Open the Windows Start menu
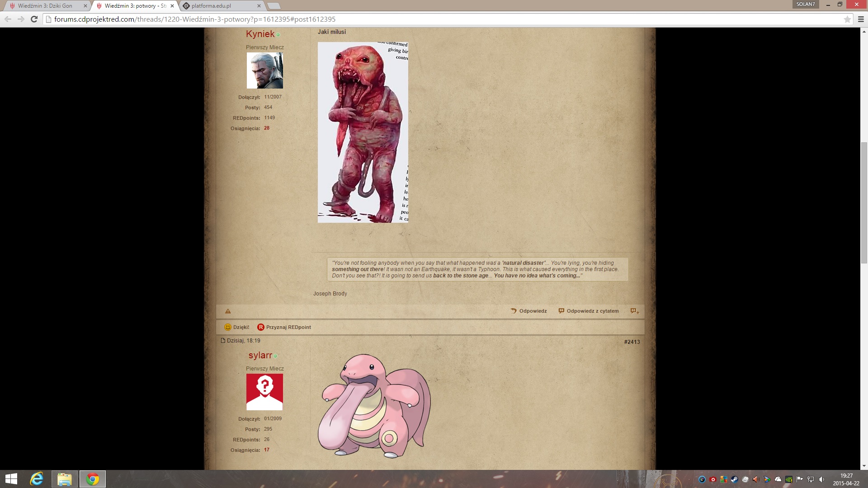Screen dimensions: 868x488 (11, 479)
